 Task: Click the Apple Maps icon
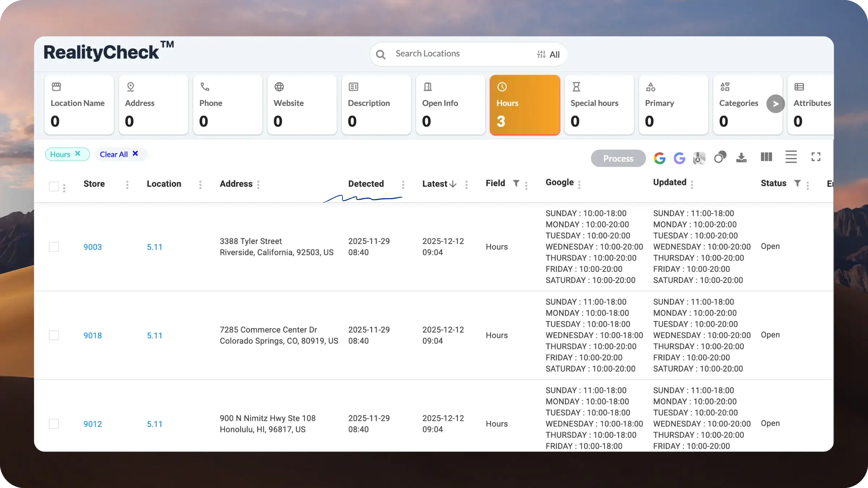coord(699,158)
